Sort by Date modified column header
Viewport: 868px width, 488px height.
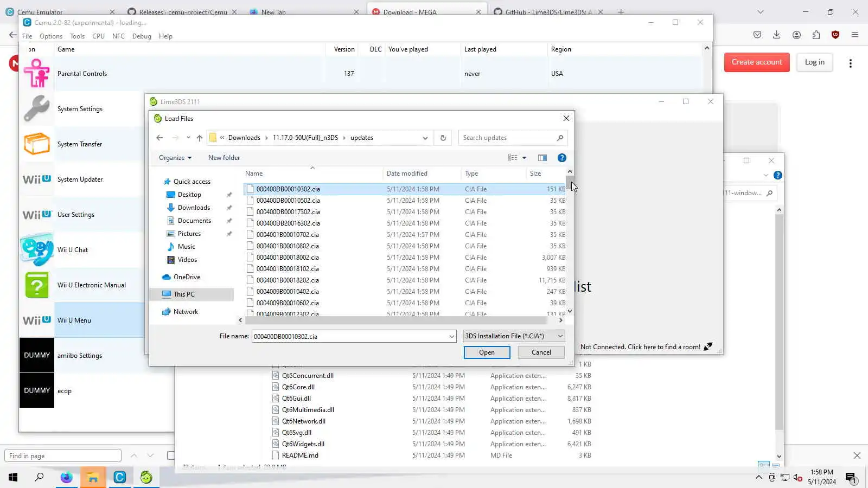[x=407, y=174]
